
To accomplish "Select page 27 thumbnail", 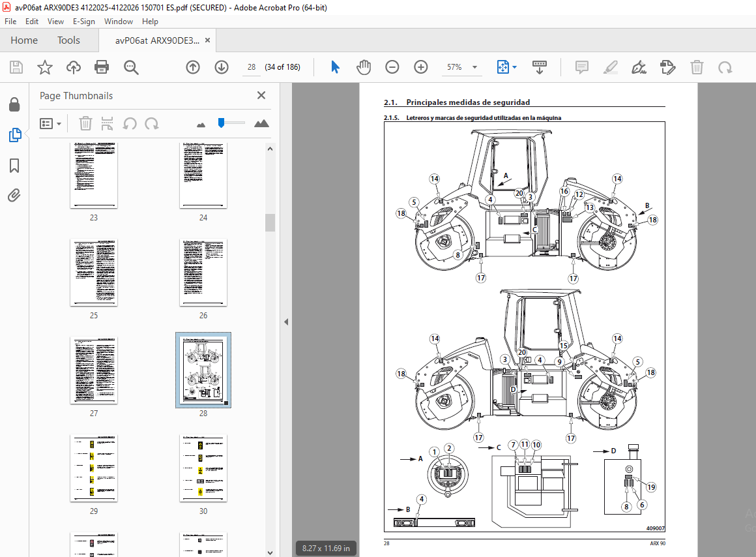I will point(94,370).
